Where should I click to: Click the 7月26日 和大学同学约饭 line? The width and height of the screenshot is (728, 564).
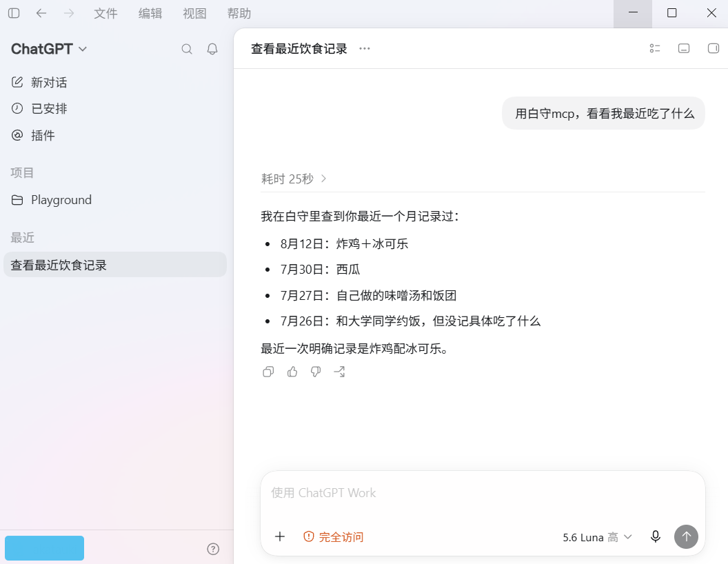coord(410,321)
